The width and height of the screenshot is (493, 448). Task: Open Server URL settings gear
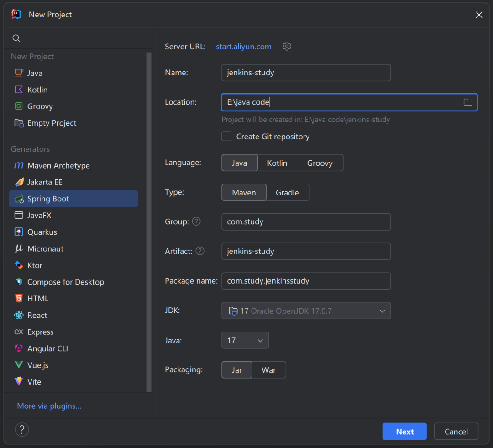pyautogui.click(x=287, y=47)
